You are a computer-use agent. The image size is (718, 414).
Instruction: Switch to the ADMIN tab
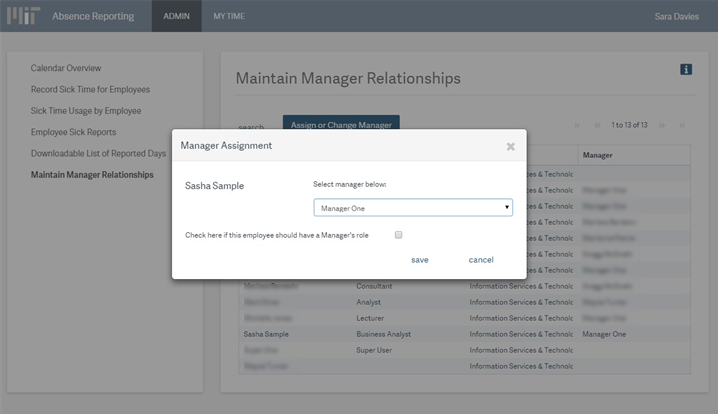176,16
